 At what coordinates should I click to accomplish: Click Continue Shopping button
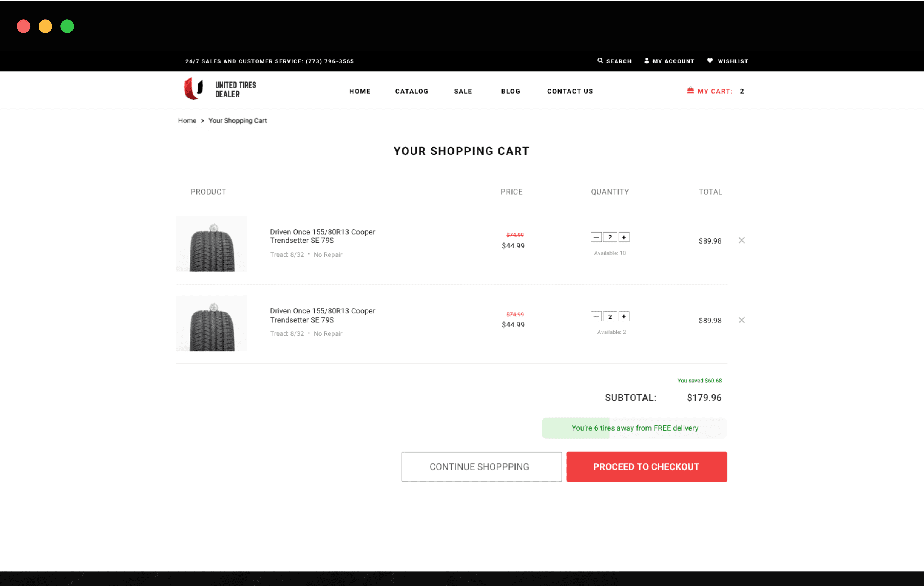pos(481,467)
